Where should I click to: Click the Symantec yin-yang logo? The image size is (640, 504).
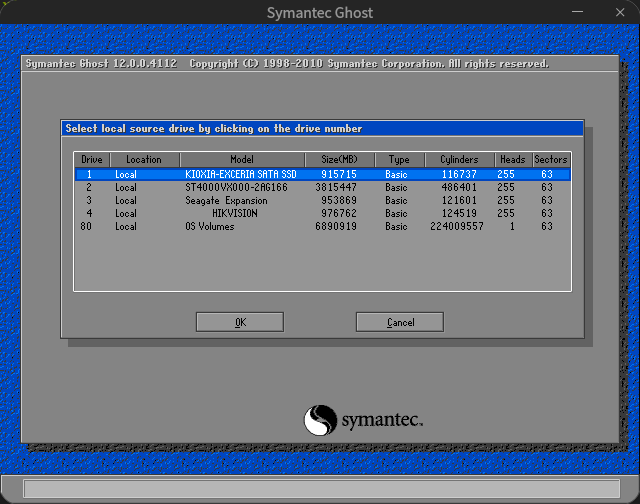(x=320, y=419)
